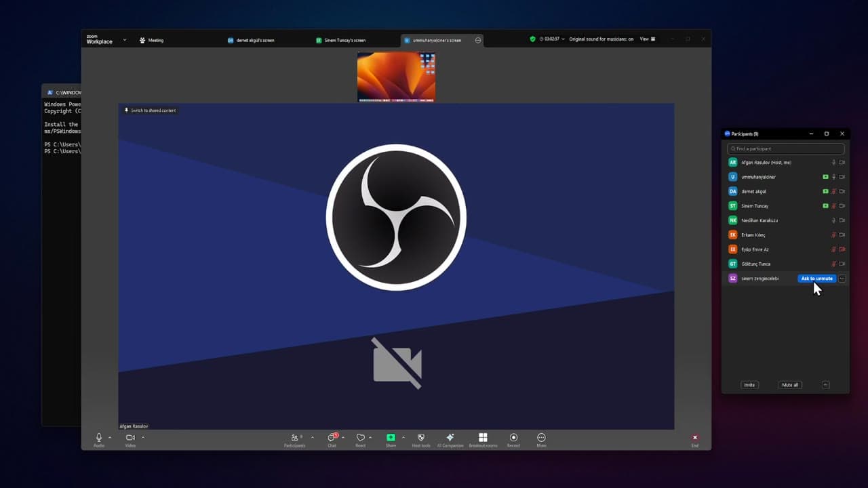Open more options for sinem zengincelebi
The image size is (868, 488).
(x=842, y=279)
